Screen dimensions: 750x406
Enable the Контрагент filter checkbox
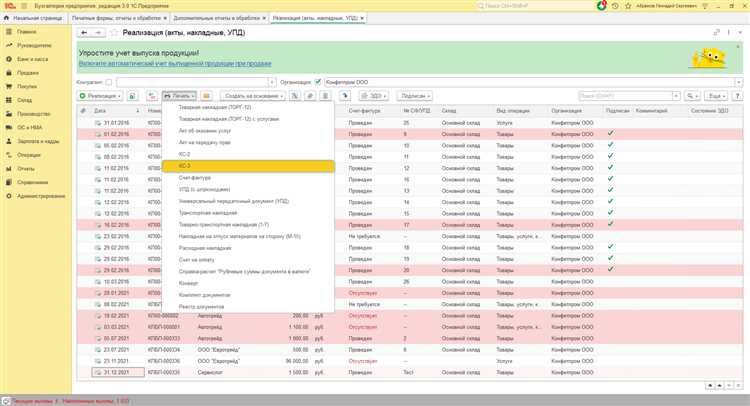tap(111, 81)
